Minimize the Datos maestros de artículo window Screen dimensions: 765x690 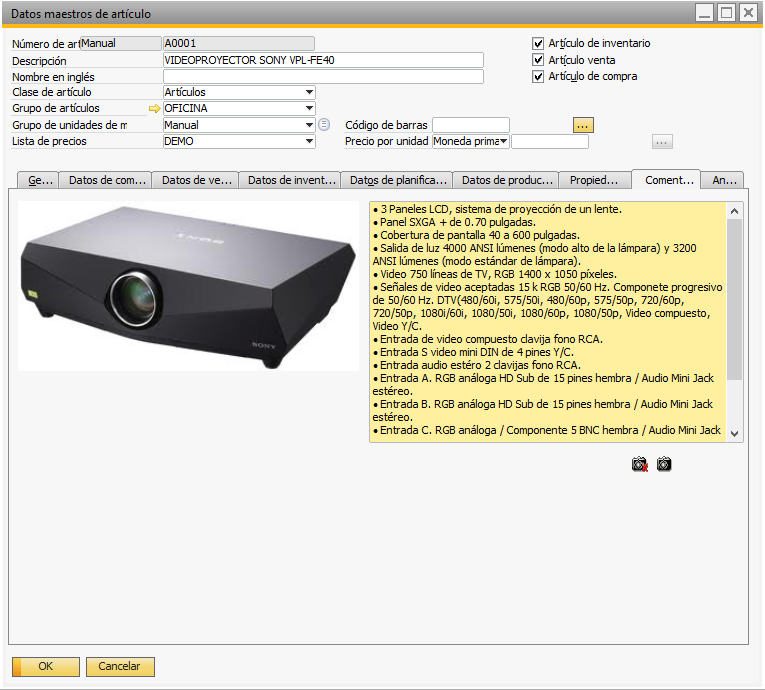pos(704,13)
